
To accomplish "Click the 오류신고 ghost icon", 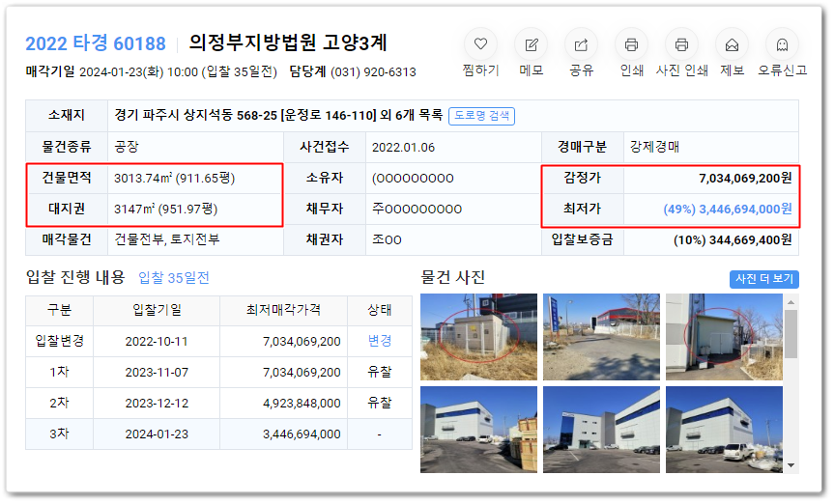I will coord(782,44).
